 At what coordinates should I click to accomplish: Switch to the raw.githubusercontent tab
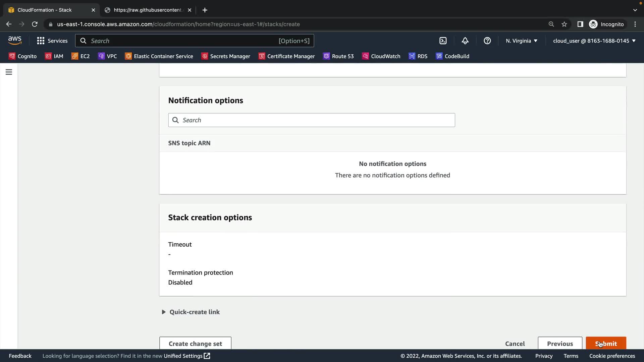(x=148, y=10)
